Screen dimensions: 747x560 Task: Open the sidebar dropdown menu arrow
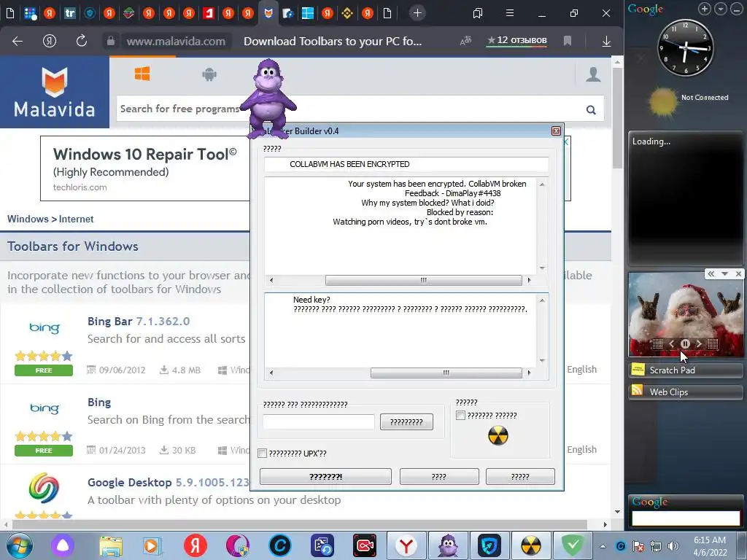click(721, 9)
